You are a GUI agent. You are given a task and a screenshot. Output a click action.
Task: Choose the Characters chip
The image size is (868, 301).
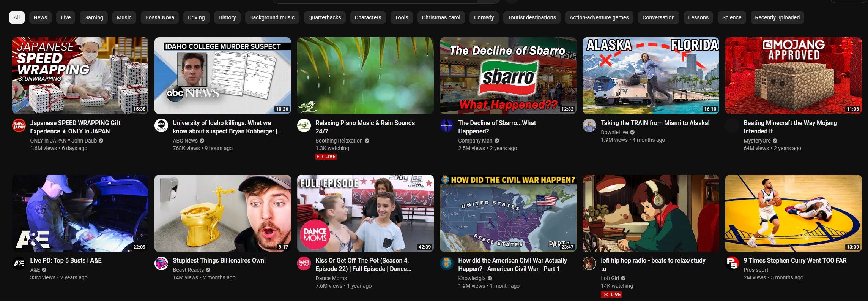point(368,17)
